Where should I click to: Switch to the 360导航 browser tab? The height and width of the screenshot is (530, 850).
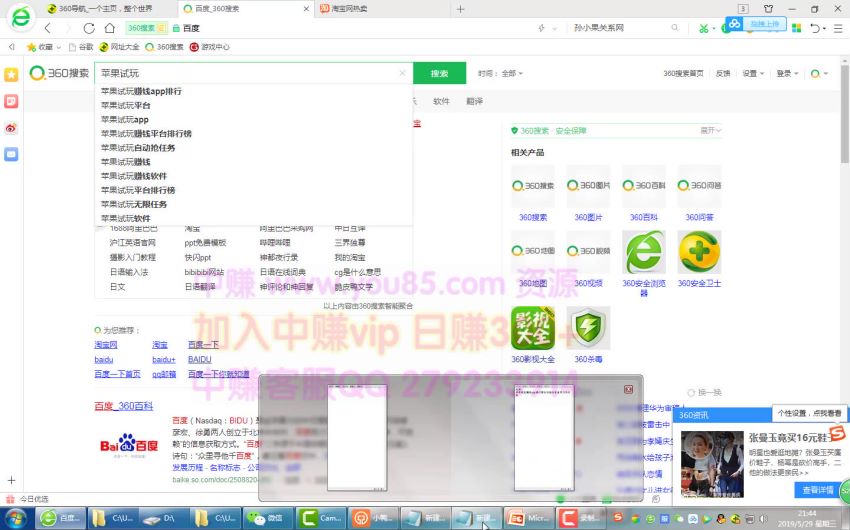pos(106,9)
